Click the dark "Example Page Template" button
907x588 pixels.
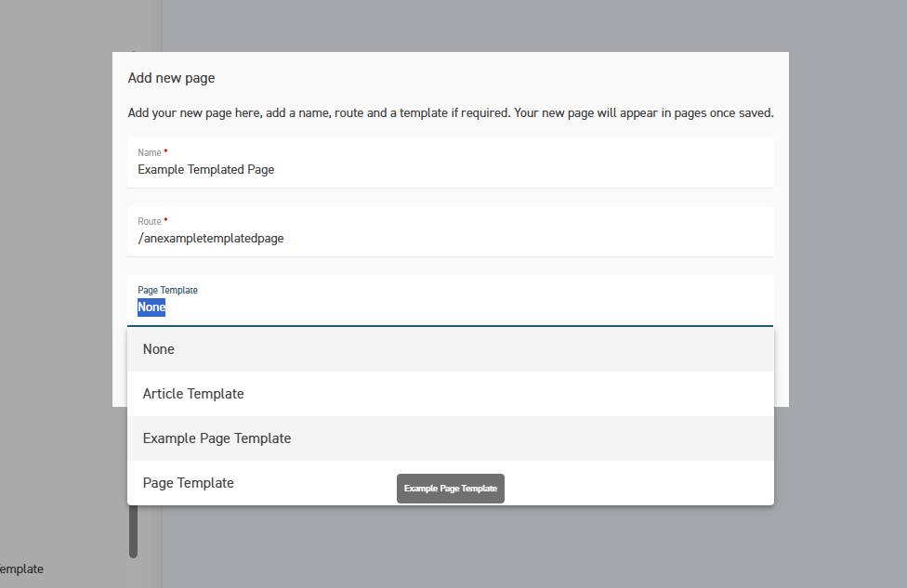tap(450, 488)
